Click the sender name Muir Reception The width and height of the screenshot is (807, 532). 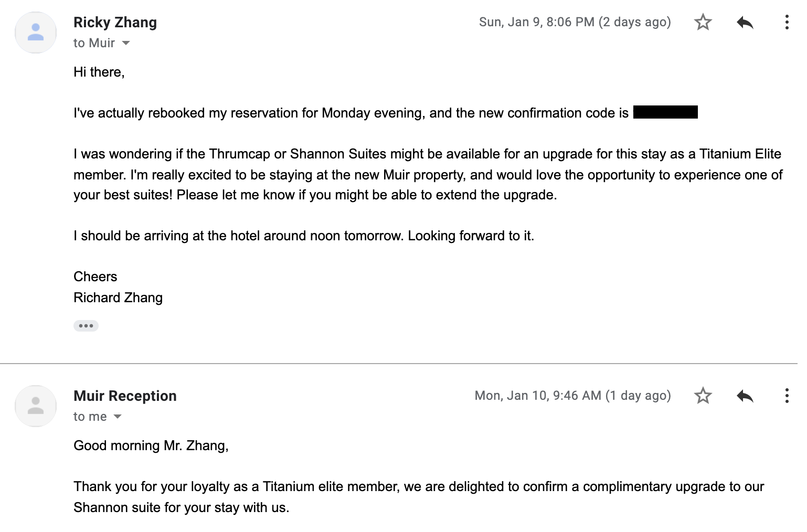coord(125,396)
